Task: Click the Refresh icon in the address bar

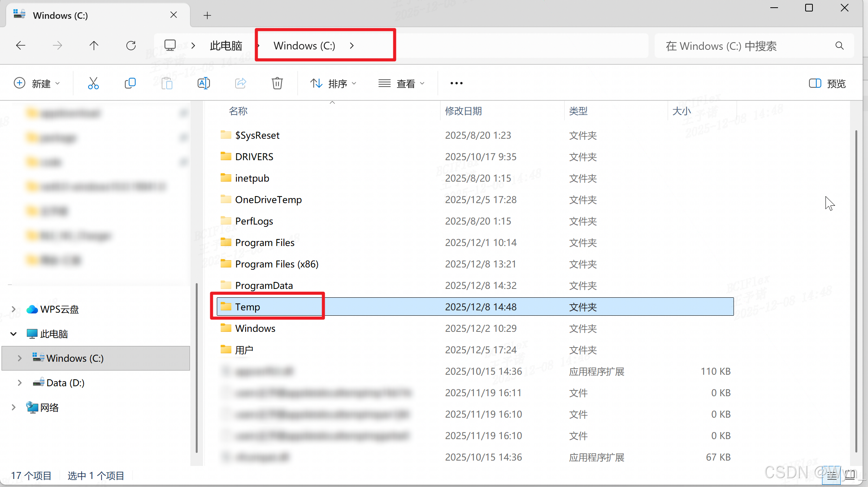Action: [131, 45]
